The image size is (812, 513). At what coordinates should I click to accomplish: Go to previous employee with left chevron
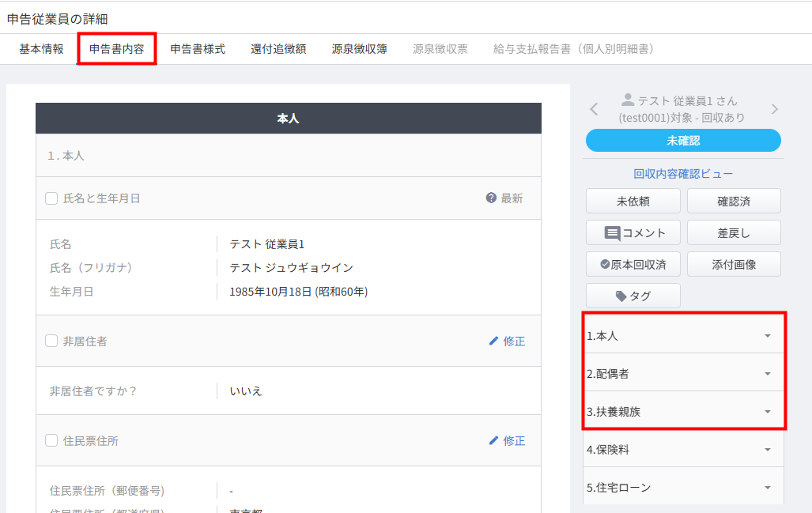pyautogui.click(x=595, y=109)
